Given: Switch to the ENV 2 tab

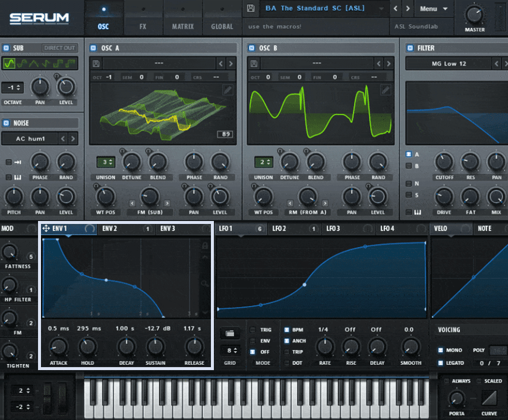Looking at the screenshot, I should click(x=110, y=229).
